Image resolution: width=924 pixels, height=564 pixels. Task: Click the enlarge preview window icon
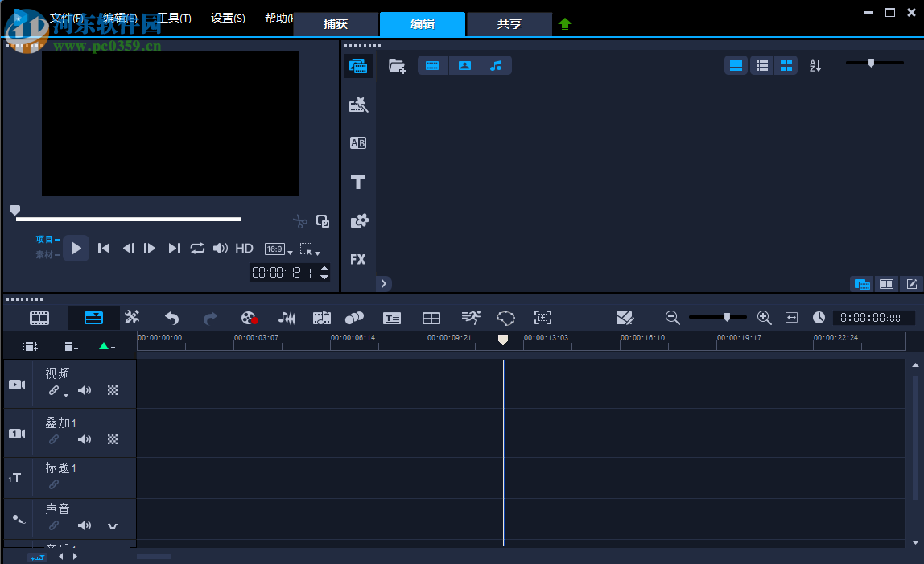tap(322, 221)
